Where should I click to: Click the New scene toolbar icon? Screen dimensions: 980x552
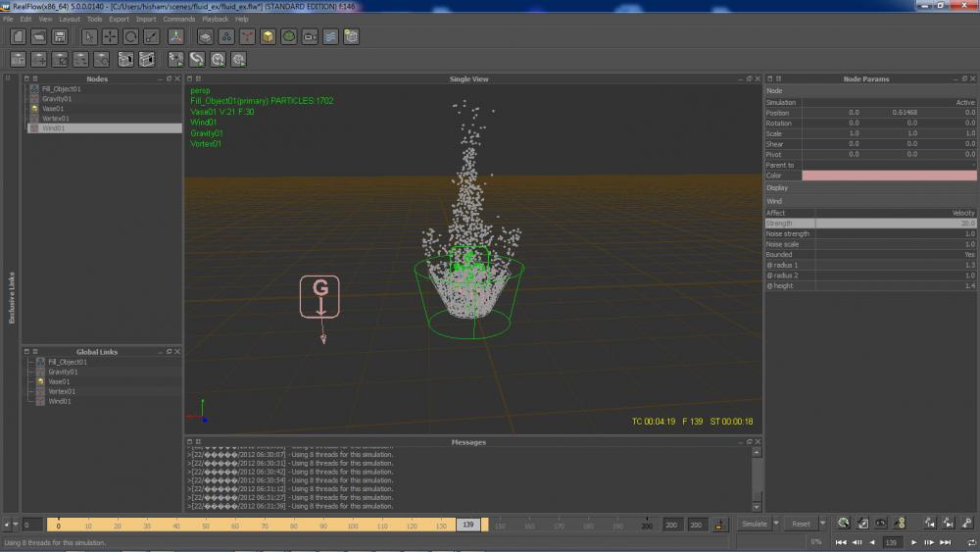(18, 37)
